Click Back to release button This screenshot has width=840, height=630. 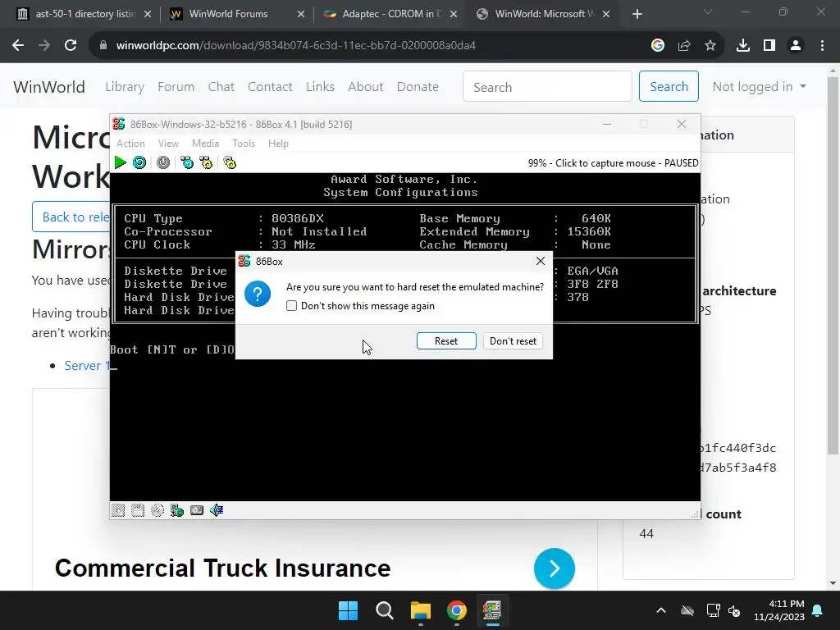[71, 217]
